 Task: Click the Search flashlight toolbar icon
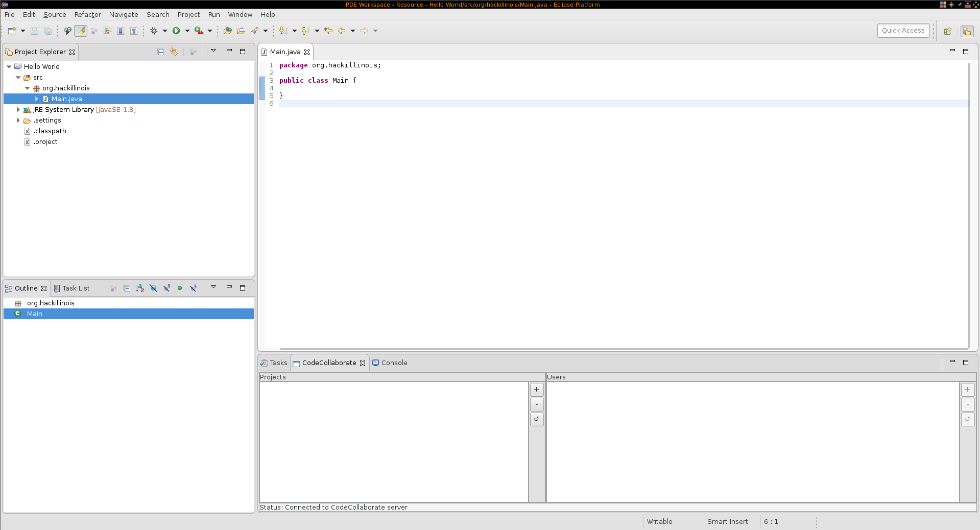(254, 31)
